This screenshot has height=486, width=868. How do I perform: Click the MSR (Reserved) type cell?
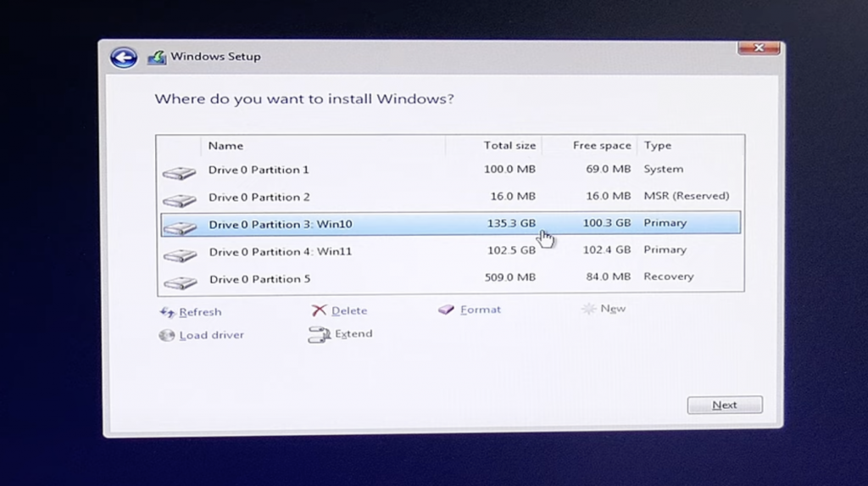[x=687, y=196]
